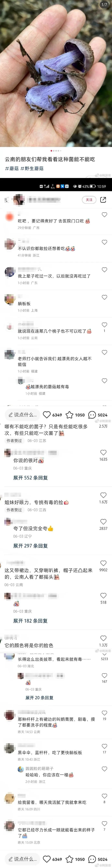This screenshot has height=868, width=112.
Task: Expand 展开 297 条回复
Action: tap(31, 546)
